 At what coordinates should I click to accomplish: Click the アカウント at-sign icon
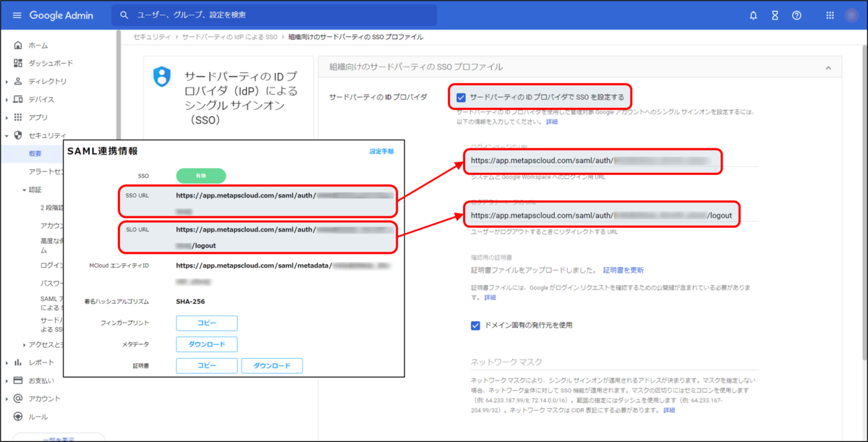[x=18, y=399]
